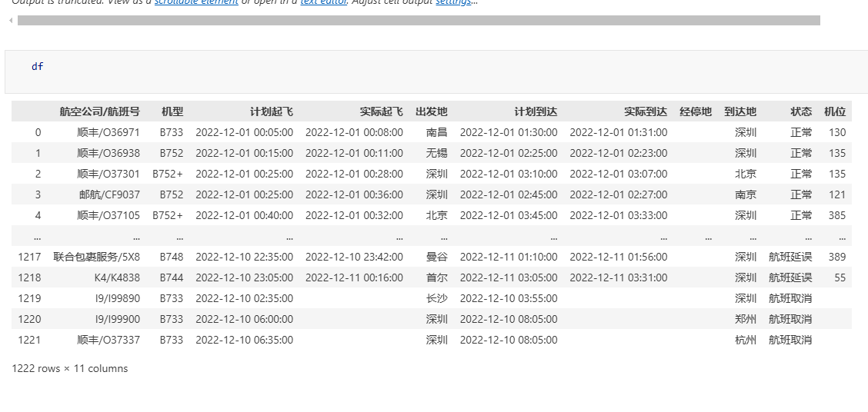Click actual arrival 2022-12-11 01:56:00
This screenshot has height=412, width=868.
point(619,257)
